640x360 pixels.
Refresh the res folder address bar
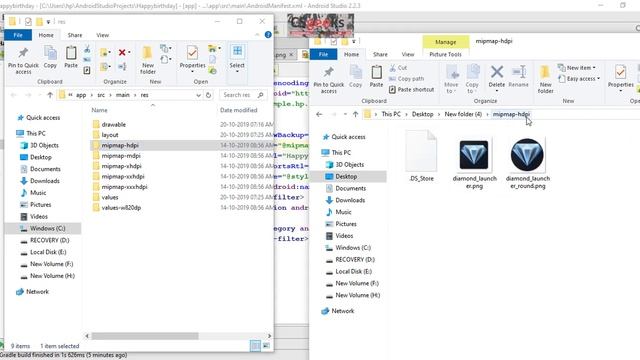coord(209,95)
